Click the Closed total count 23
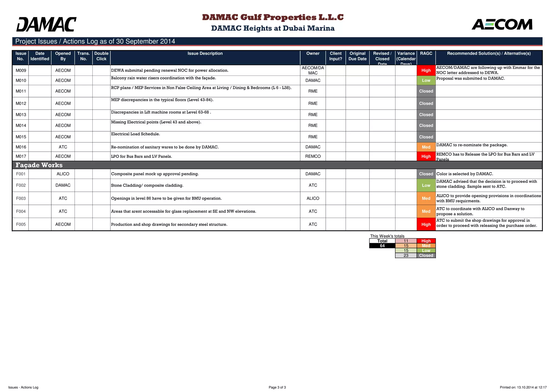The height and width of the screenshot is (392, 555). click(x=406, y=256)
